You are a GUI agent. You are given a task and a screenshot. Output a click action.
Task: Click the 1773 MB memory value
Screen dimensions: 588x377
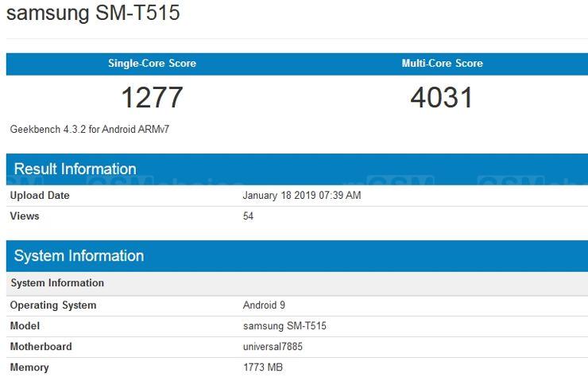tap(263, 367)
